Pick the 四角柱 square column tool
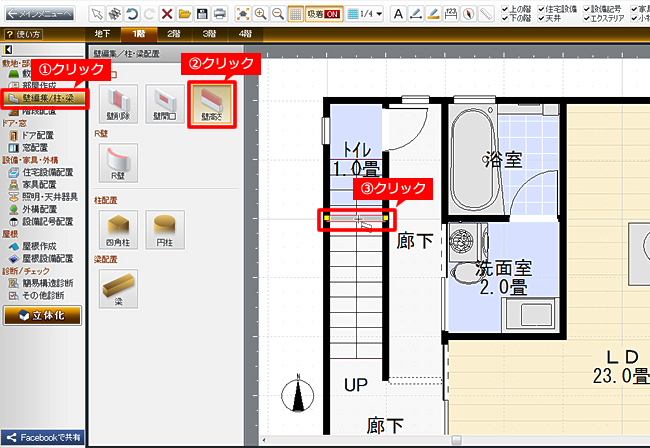The image size is (650, 448). click(x=119, y=228)
